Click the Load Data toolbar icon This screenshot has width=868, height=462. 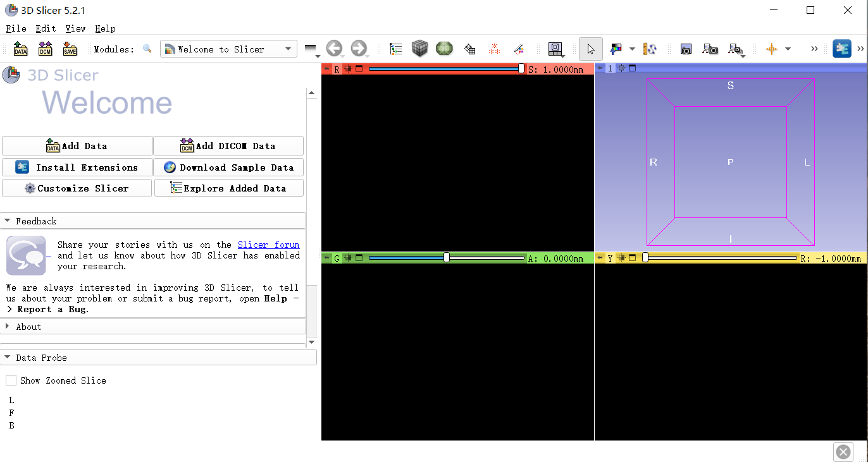(x=21, y=49)
